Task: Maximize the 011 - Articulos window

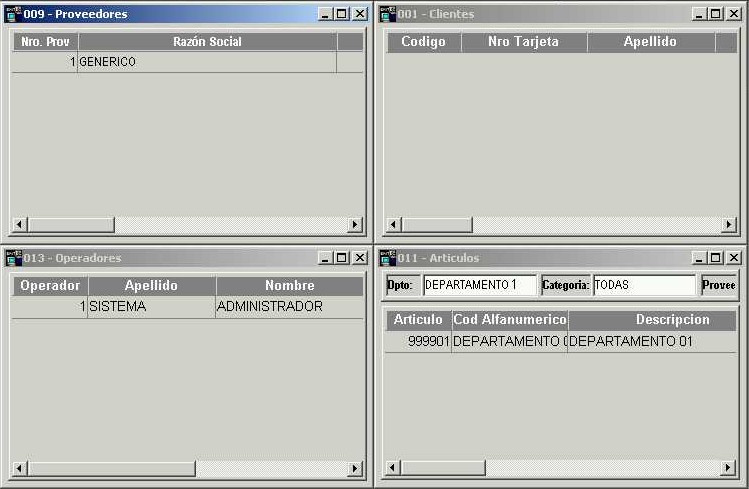Action: tap(716, 258)
